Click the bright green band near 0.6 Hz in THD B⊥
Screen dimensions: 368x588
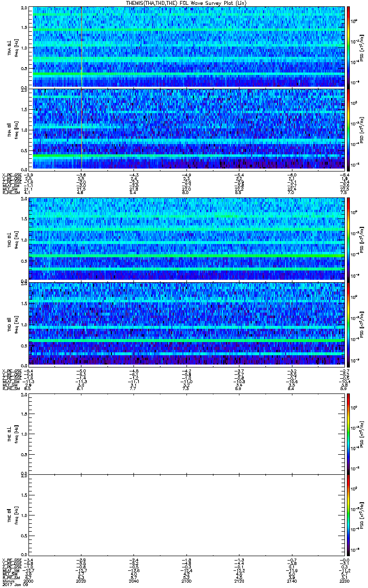pyautogui.click(x=186, y=256)
